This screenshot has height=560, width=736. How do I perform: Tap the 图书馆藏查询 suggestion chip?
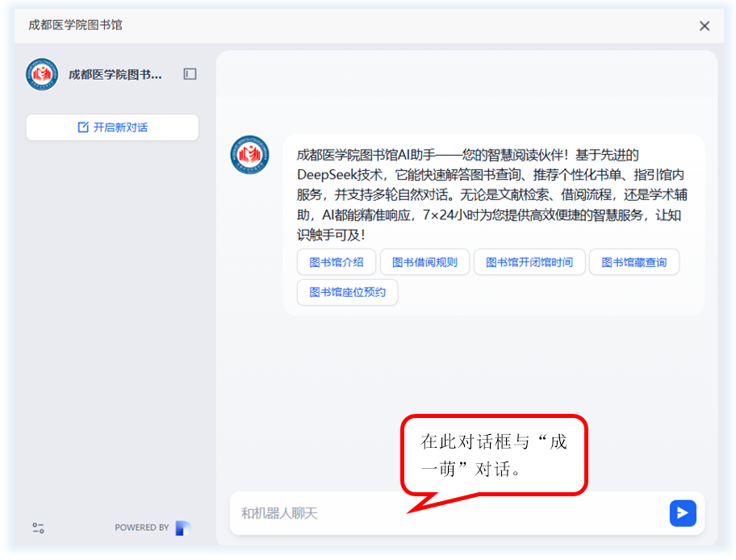pyautogui.click(x=634, y=262)
